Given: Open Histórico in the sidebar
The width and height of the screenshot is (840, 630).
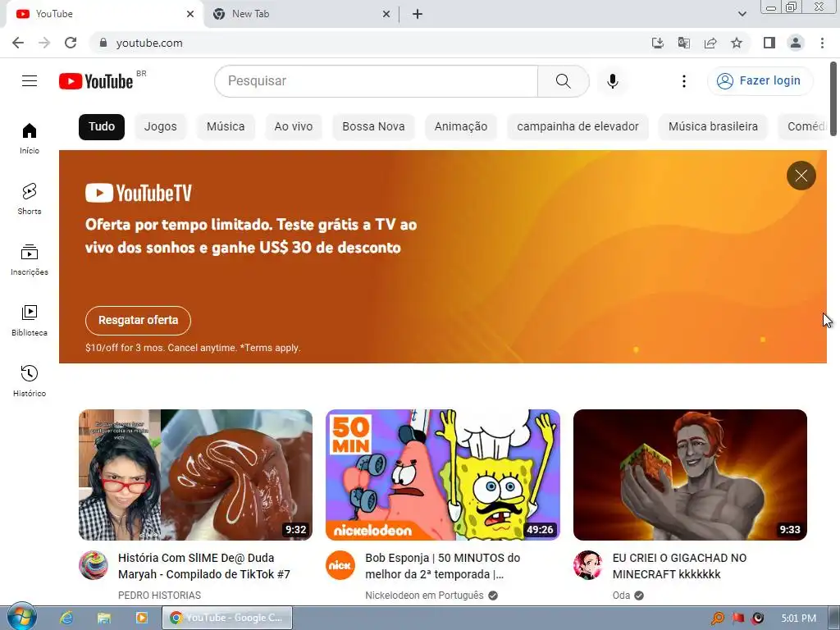Looking at the screenshot, I should coord(30,381).
